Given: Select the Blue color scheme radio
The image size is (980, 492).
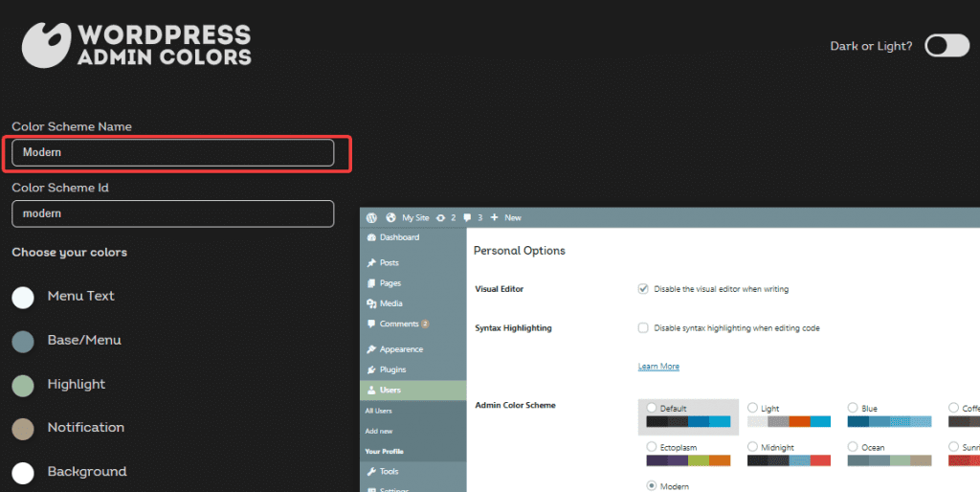Looking at the screenshot, I should 853,408.
